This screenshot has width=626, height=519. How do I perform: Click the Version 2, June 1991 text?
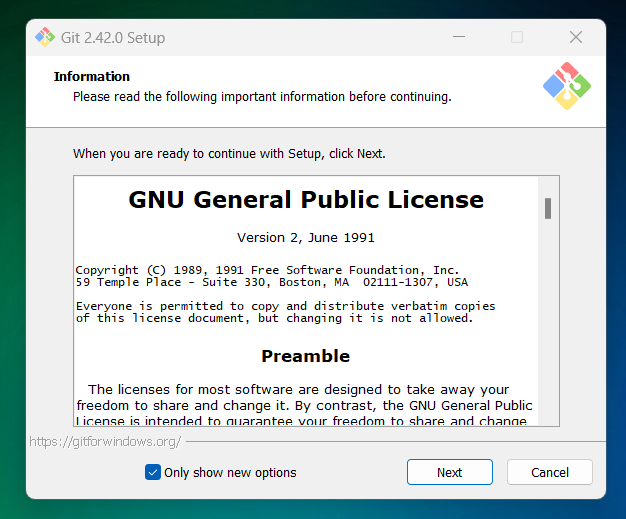tap(306, 238)
